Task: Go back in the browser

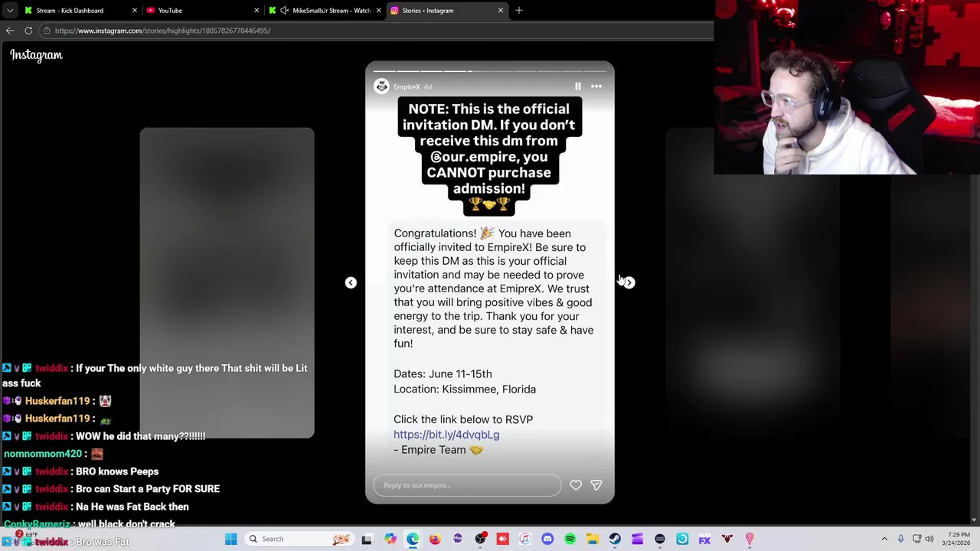Action: tap(10, 31)
